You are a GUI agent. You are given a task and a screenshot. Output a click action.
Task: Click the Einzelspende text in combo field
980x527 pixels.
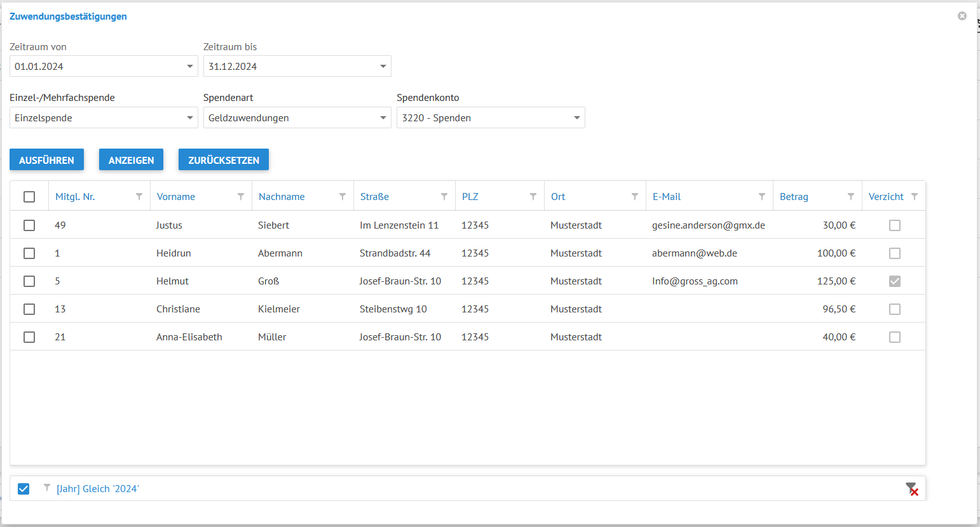coord(43,118)
